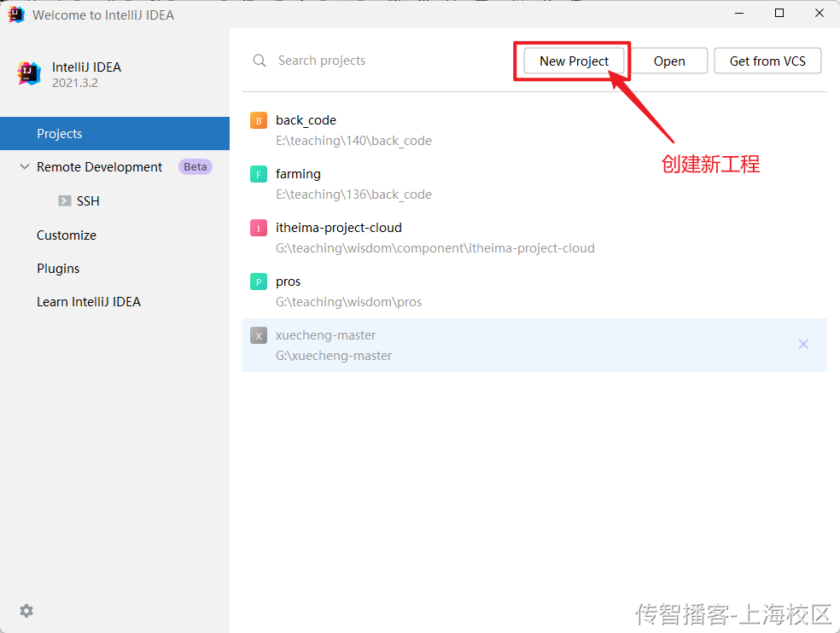
Task: Click the version text 2021.3.2
Action: [x=75, y=83]
